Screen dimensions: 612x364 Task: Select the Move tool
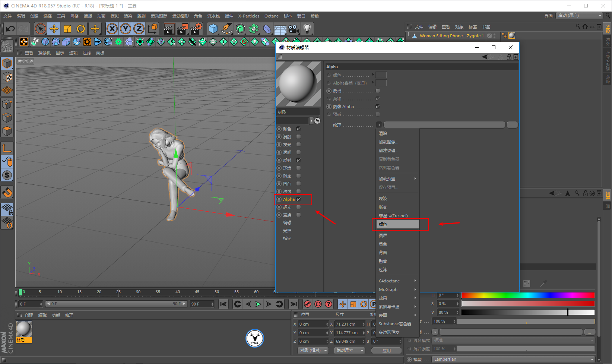pyautogui.click(x=54, y=29)
